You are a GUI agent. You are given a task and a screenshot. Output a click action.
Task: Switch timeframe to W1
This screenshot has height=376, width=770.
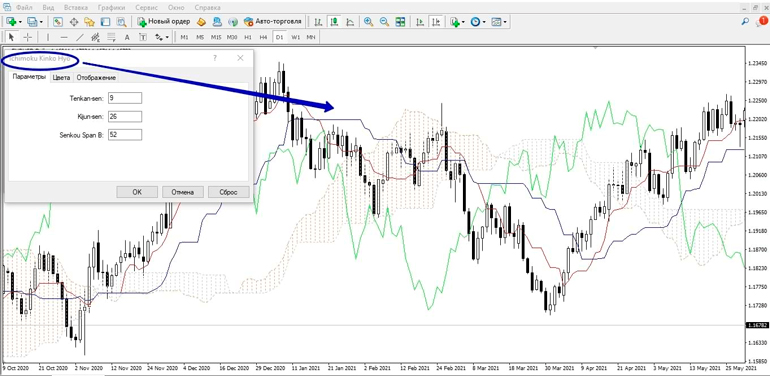click(295, 37)
